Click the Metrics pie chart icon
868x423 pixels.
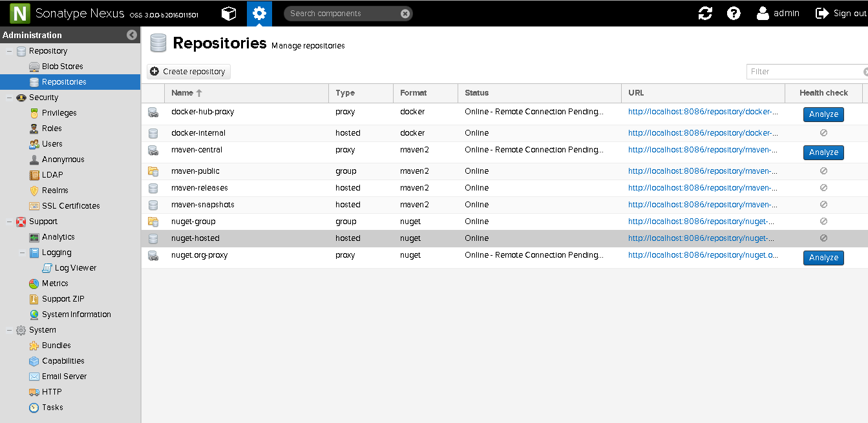[34, 284]
